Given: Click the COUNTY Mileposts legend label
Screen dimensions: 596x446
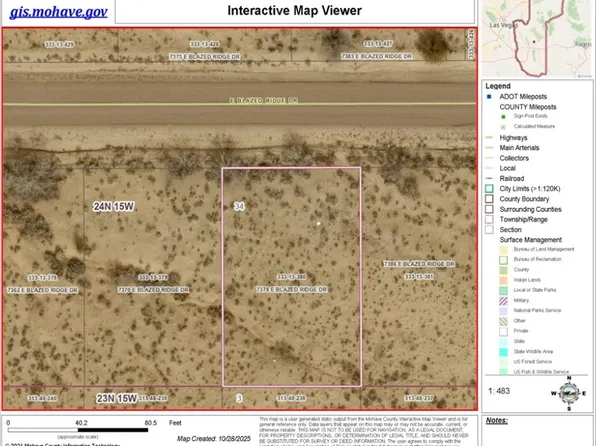Looking at the screenshot, I should click(528, 107).
